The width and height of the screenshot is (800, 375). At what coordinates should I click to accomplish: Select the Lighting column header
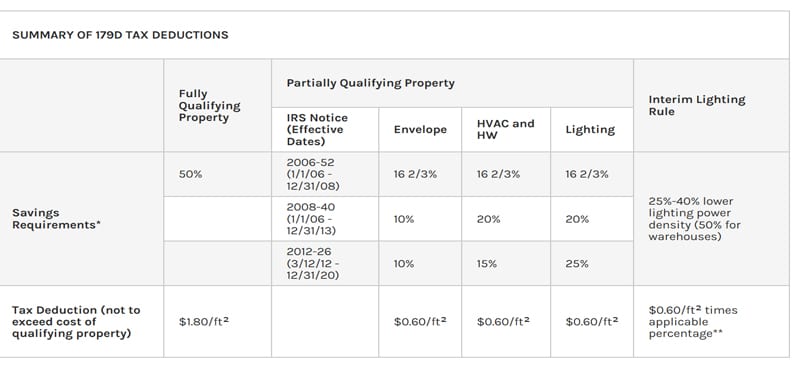pyautogui.click(x=590, y=130)
